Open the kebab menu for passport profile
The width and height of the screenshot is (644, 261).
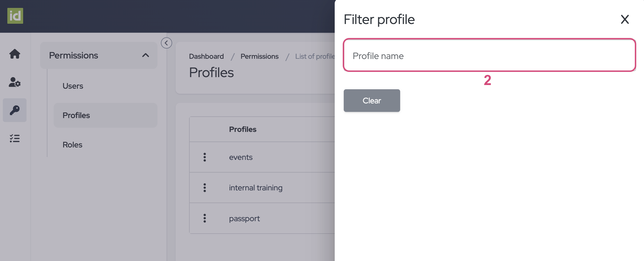point(204,218)
